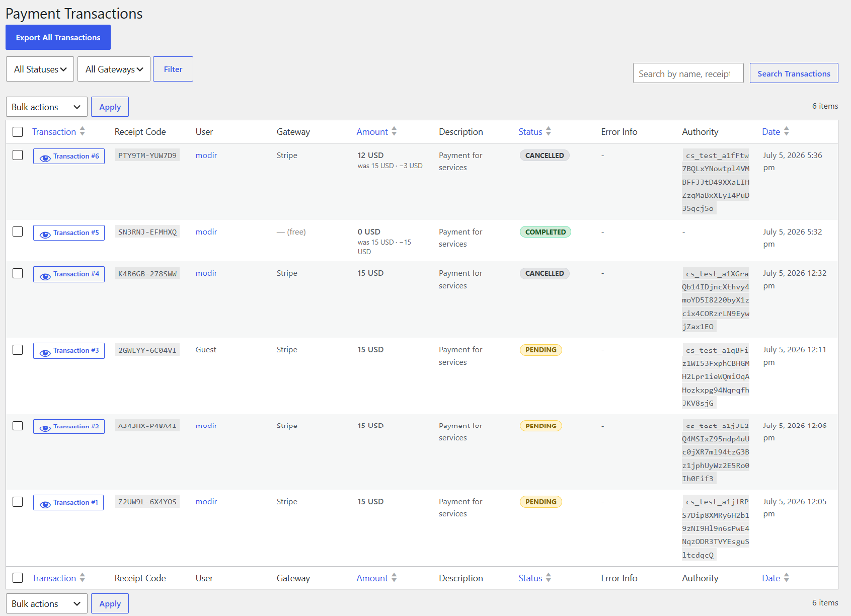Click the top Apply button
851x616 pixels.
(110, 107)
